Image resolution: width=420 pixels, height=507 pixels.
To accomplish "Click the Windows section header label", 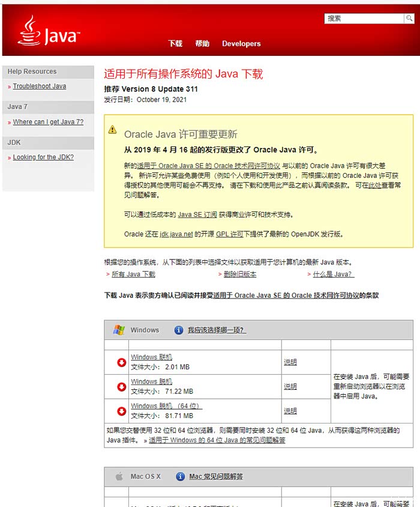I will point(145,330).
